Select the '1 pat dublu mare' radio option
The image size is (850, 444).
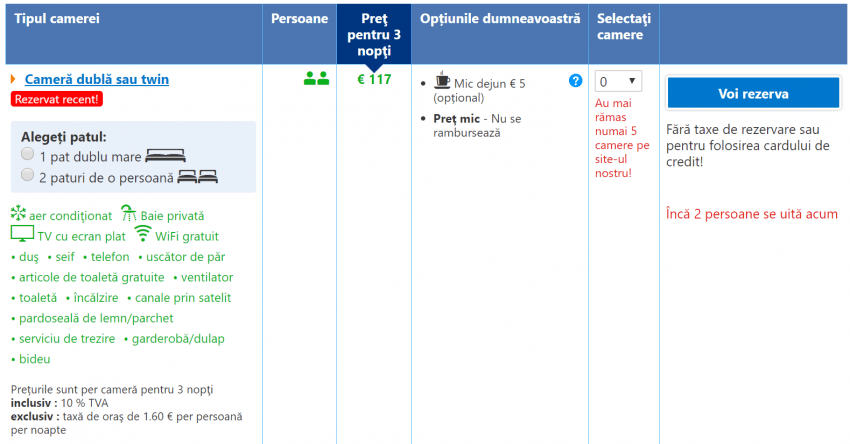tap(28, 155)
